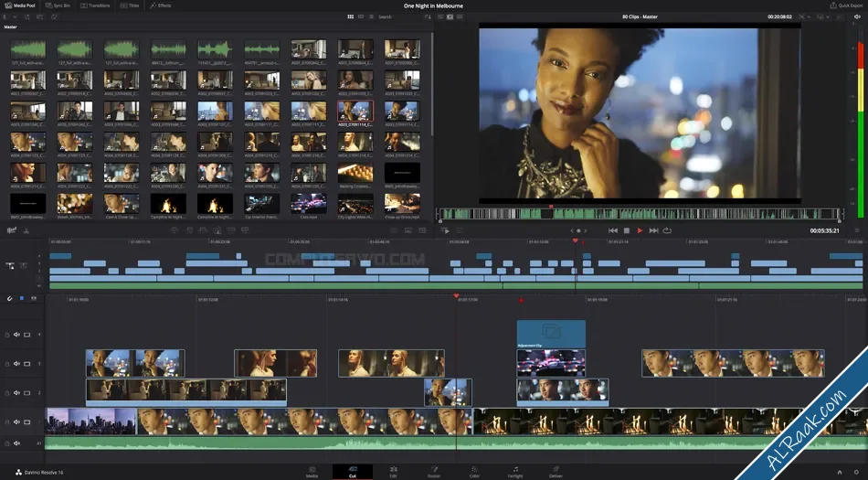Viewport: 868px width, 480px height.
Task: Click the Append edit icon
Action: point(189,230)
